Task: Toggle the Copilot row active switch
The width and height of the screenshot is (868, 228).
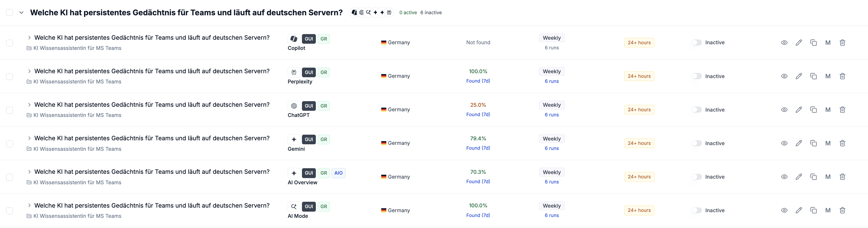Action: click(697, 42)
